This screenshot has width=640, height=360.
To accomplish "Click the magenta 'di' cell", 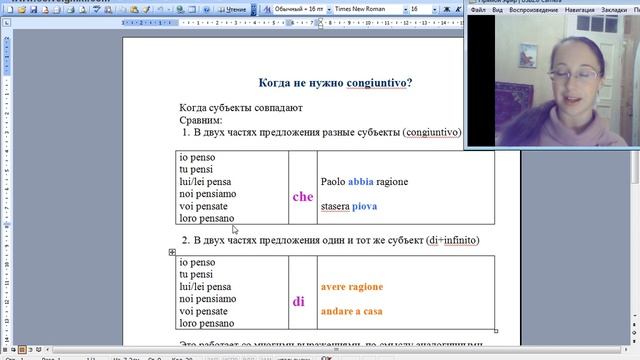I will pos(298,301).
